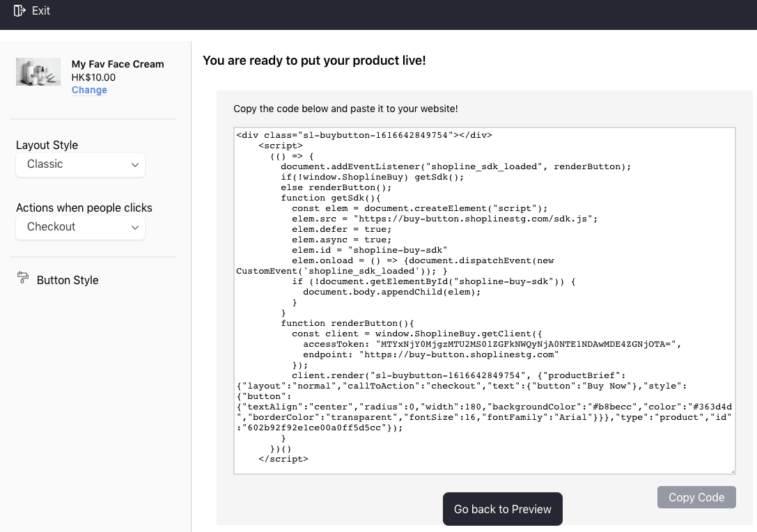Click the Actions when people clicks label

click(x=84, y=208)
